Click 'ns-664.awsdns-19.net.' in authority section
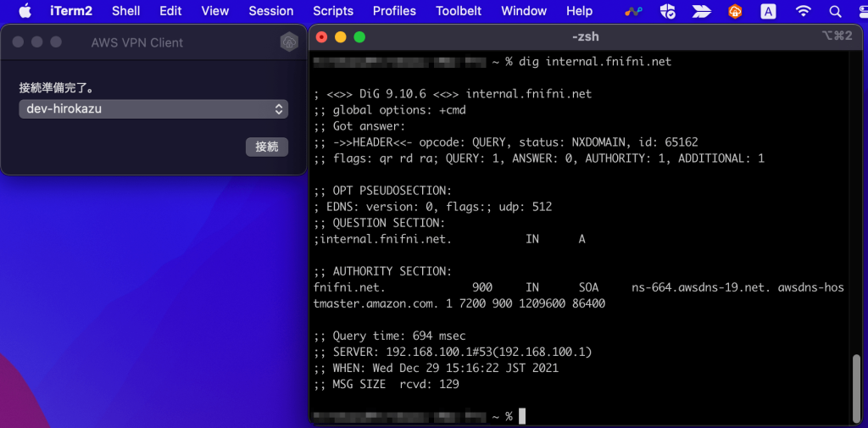Viewport: 868px width, 428px height. [x=701, y=287]
